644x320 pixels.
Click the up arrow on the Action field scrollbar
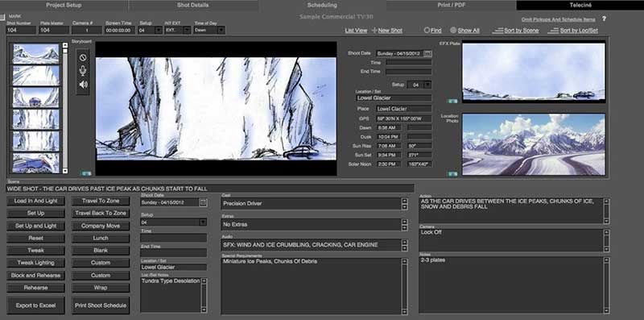(606, 202)
